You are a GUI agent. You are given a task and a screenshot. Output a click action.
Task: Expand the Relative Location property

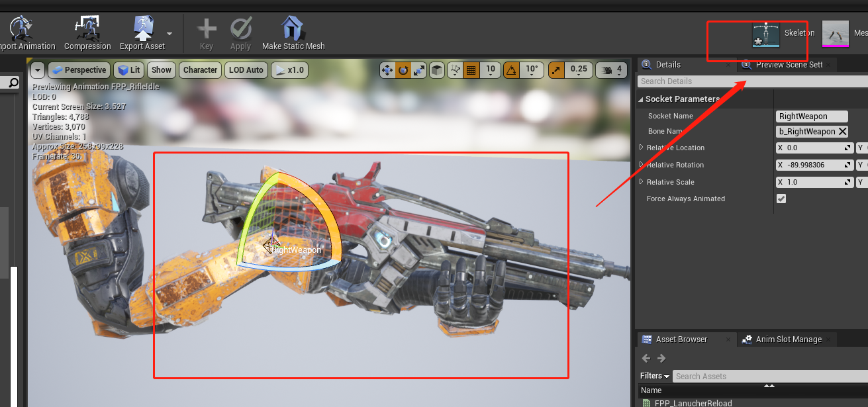[x=641, y=148]
